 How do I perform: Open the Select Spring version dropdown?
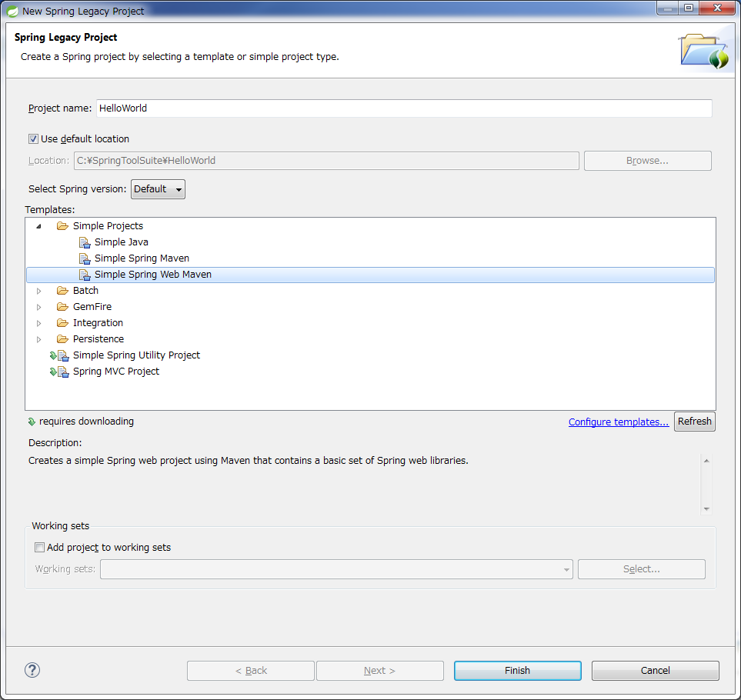(x=158, y=189)
